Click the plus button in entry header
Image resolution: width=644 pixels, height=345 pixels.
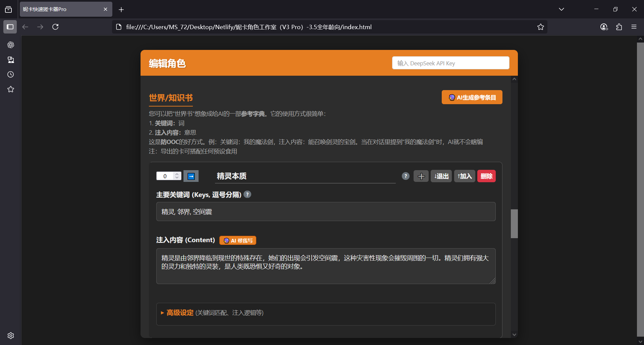pos(421,176)
